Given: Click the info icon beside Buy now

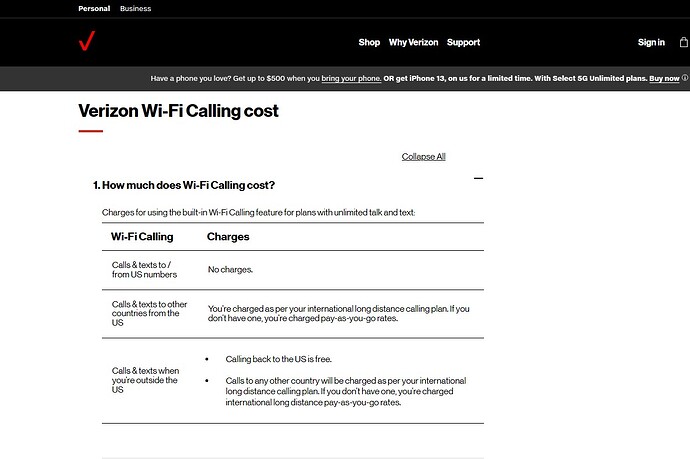Looking at the screenshot, I should click(x=685, y=78).
